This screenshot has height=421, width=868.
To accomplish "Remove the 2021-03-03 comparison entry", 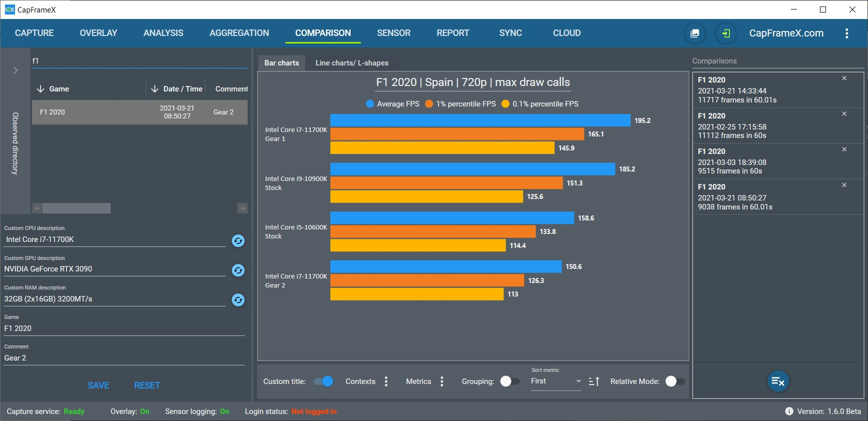I will coord(844,149).
